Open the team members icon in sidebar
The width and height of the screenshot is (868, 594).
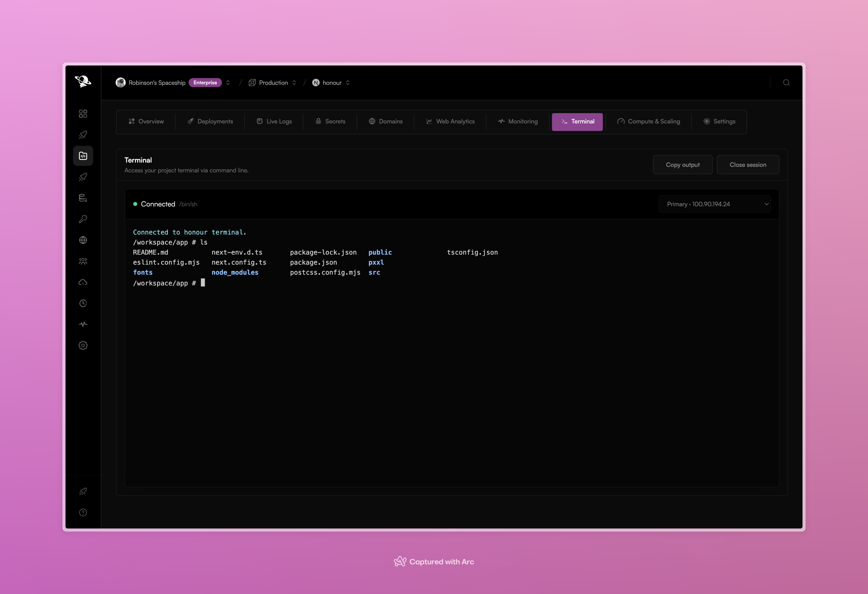83,261
